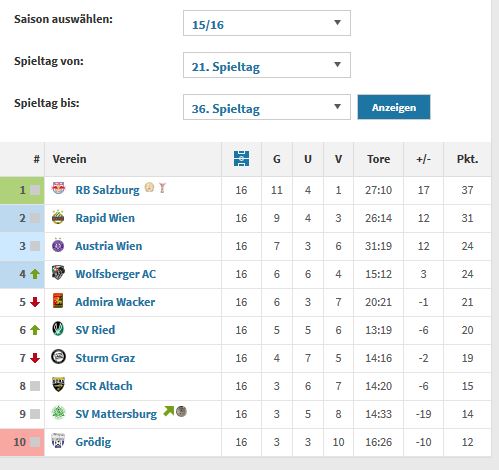499x470 pixels.
Task: Click promotion arrow icon beside SV Mattersburg
Action: 169,412
